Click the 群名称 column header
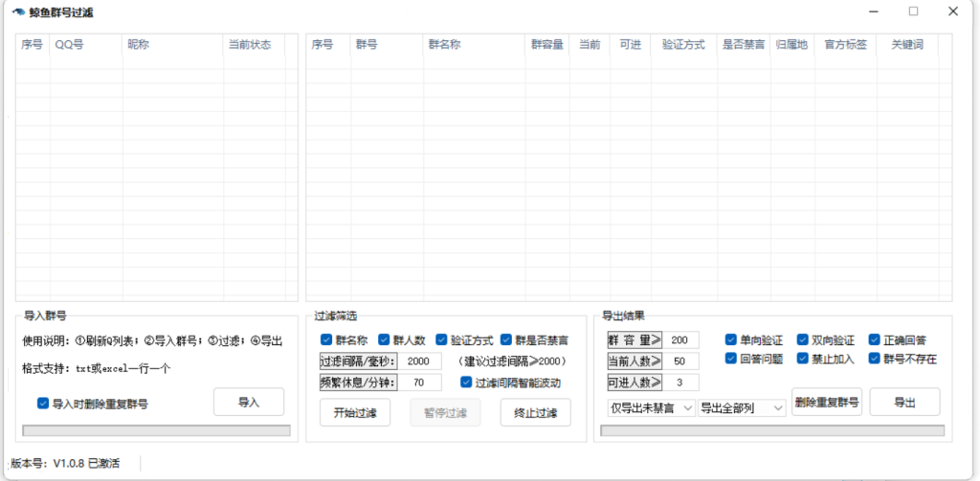The height and width of the screenshot is (481, 980). click(x=473, y=45)
